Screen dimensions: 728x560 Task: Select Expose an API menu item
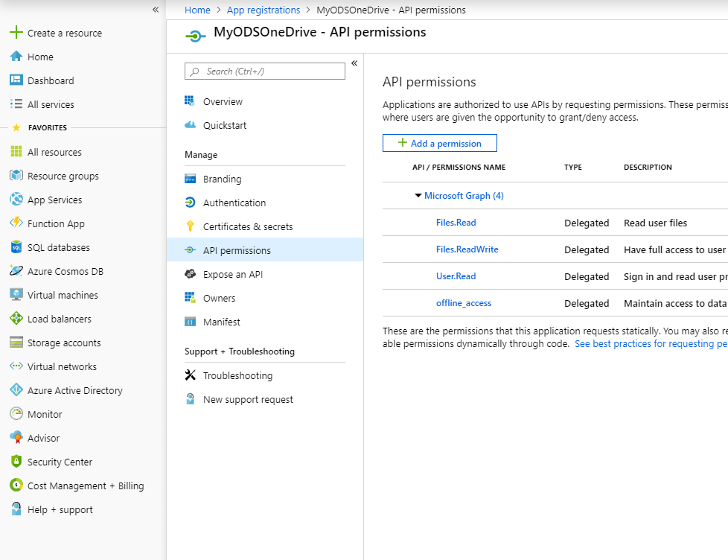tap(232, 274)
